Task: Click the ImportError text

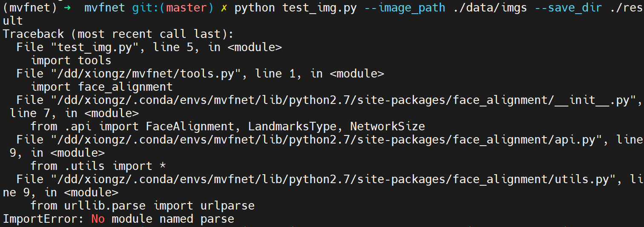Action: click(x=44, y=219)
